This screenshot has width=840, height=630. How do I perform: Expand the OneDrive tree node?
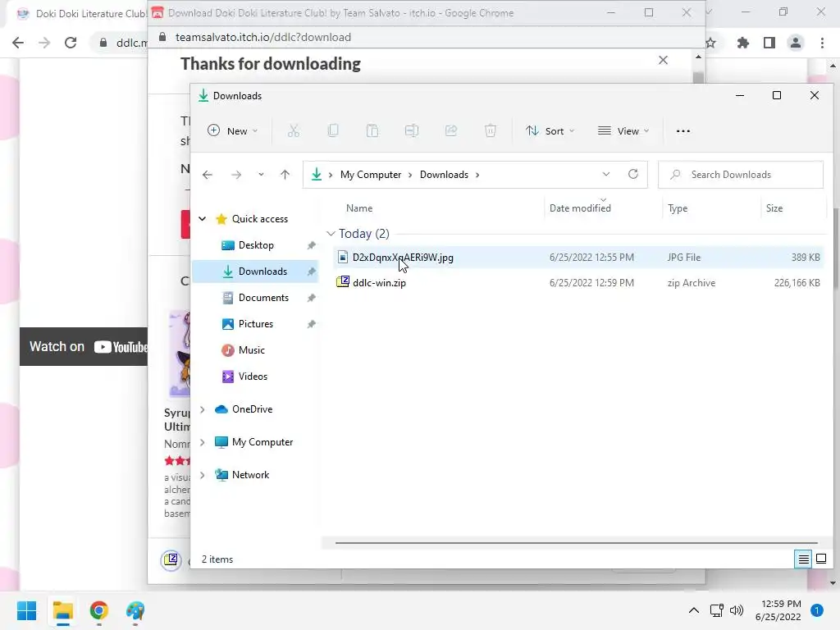[x=203, y=409]
